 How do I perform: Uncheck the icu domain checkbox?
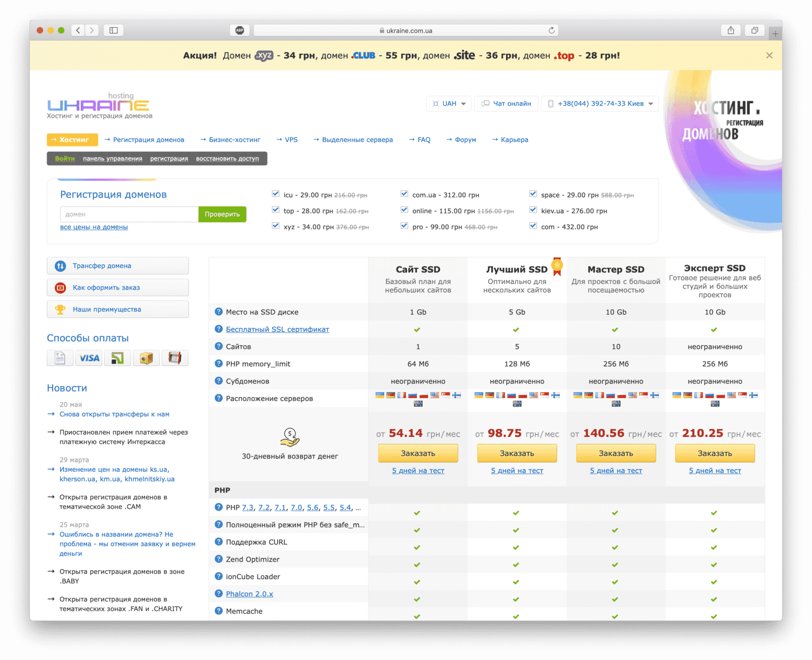pyautogui.click(x=276, y=194)
